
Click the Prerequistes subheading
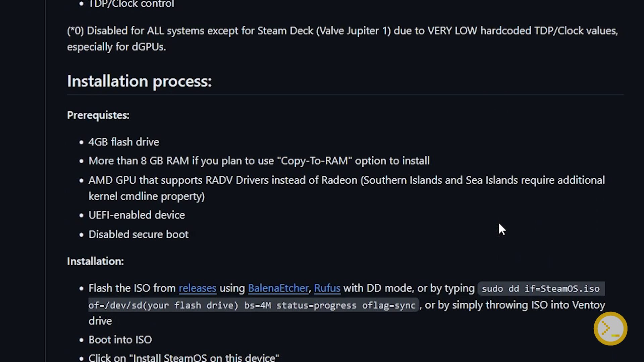[98, 115]
